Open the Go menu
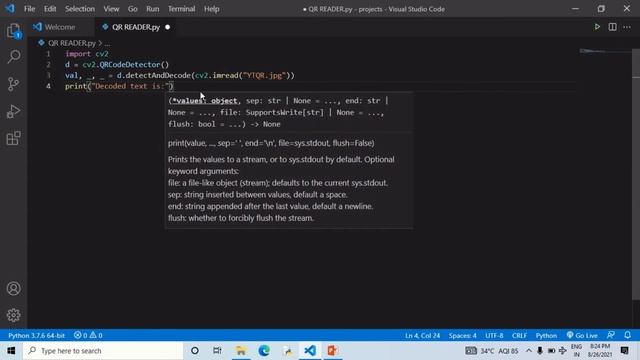Screen dimensions: 640x360 pyautogui.click(x=133, y=9)
